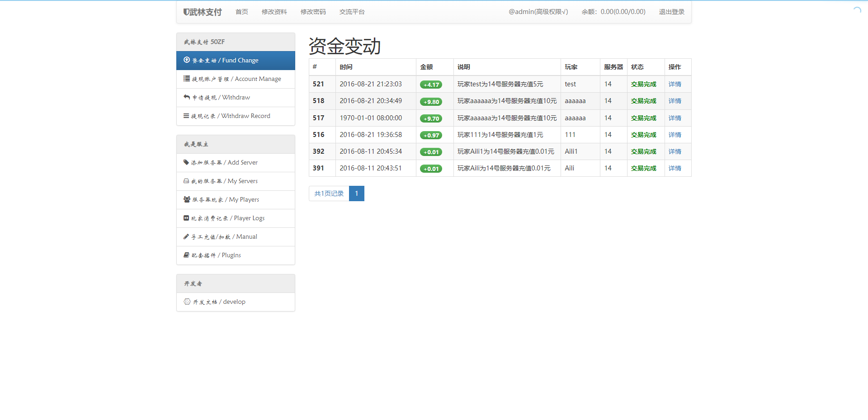Click the Manual pencil icon
The image size is (868, 420).
pyautogui.click(x=186, y=236)
